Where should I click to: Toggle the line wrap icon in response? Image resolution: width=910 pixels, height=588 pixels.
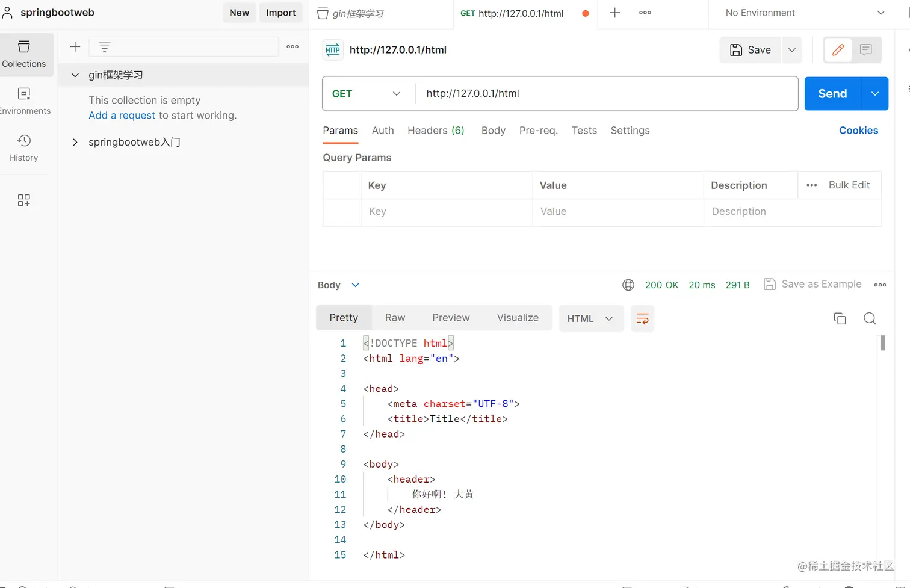tap(642, 318)
